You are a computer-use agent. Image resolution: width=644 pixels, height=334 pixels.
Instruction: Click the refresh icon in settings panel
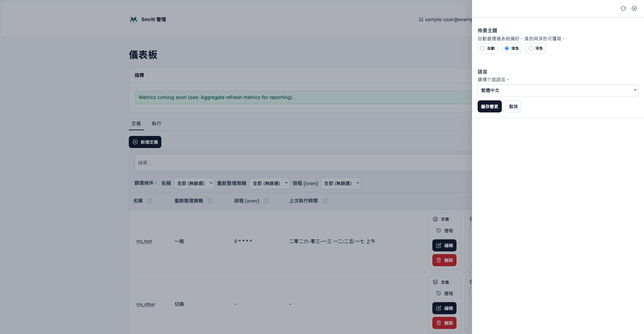coord(623,8)
